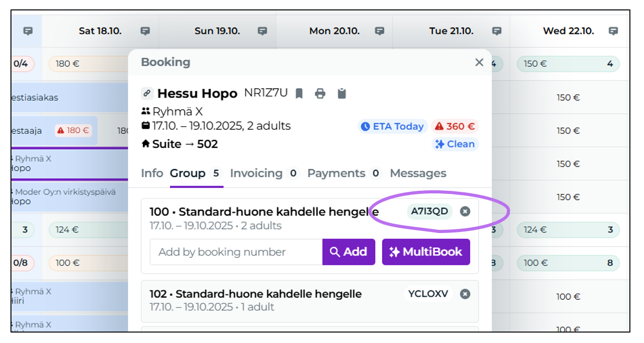
Task: Click Hessu Hopo guest name
Action: click(197, 94)
